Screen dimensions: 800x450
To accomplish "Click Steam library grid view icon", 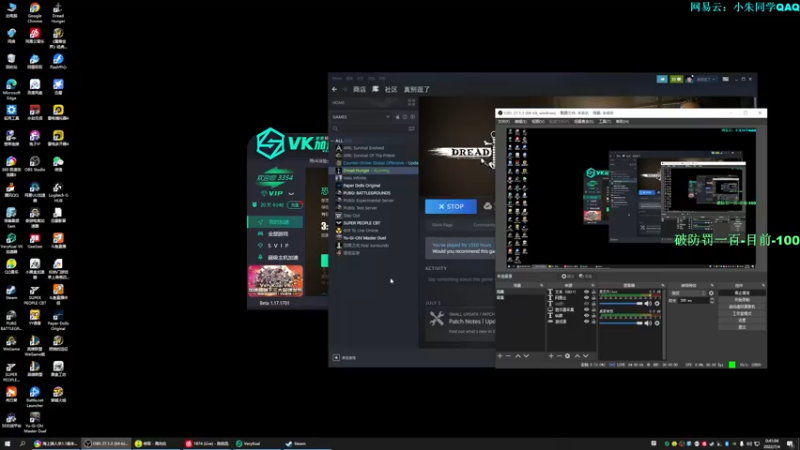I will (411, 103).
